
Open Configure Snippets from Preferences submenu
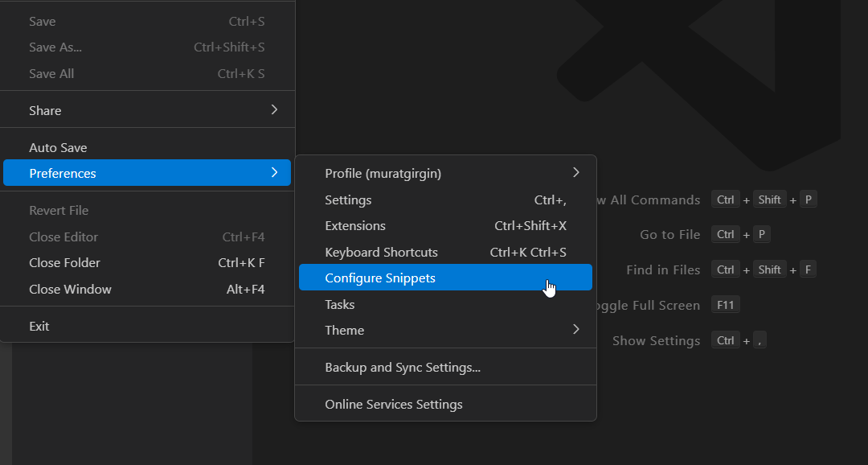(445, 278)
